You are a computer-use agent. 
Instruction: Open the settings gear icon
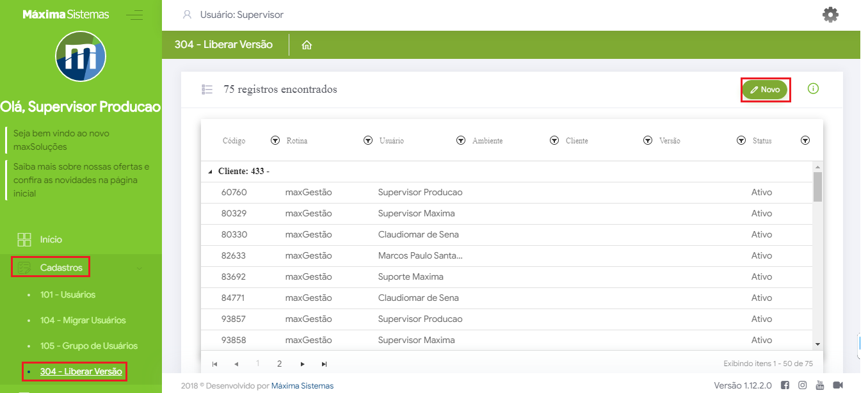pyautogui.click(x=830, y=15)
